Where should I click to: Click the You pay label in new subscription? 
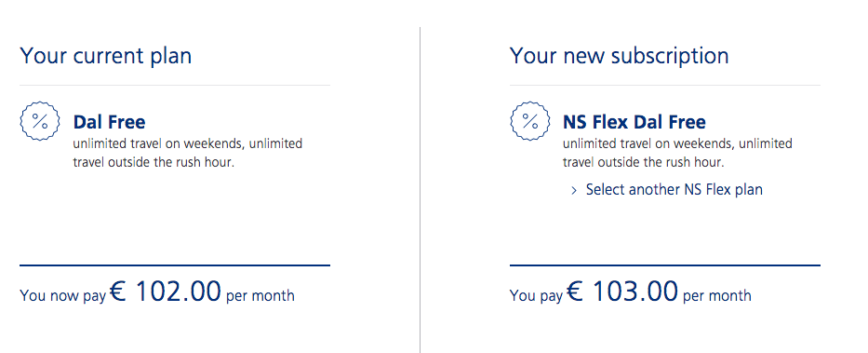(536, 296)
